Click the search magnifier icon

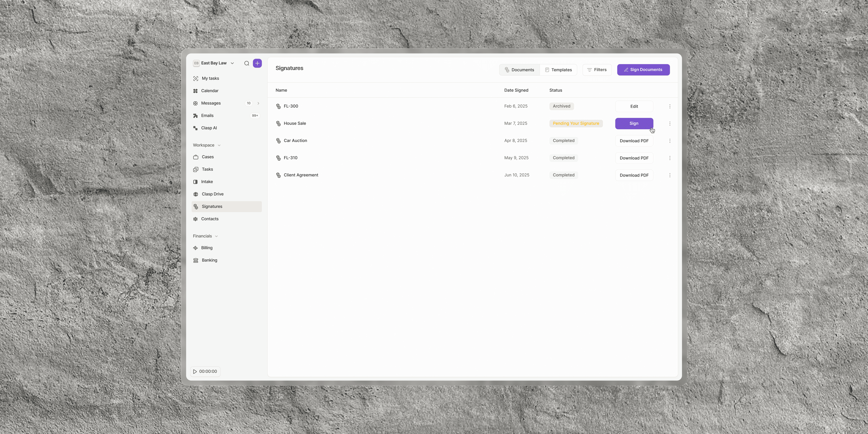247,63
